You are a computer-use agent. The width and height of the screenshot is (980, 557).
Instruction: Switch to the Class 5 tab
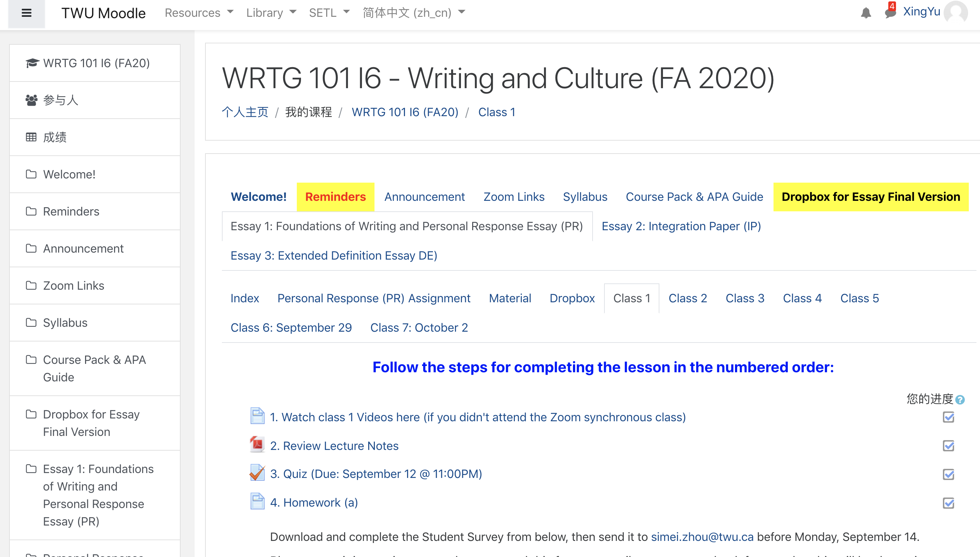click(860, 298)
